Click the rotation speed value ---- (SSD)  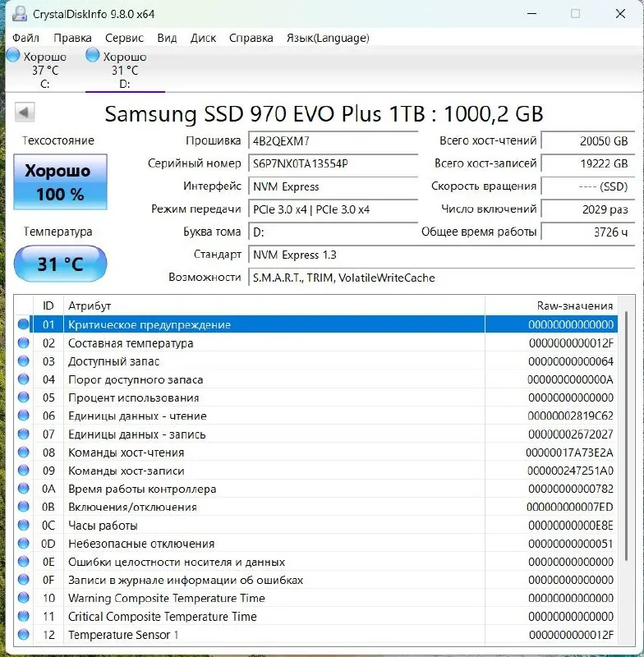coord(588,186)
